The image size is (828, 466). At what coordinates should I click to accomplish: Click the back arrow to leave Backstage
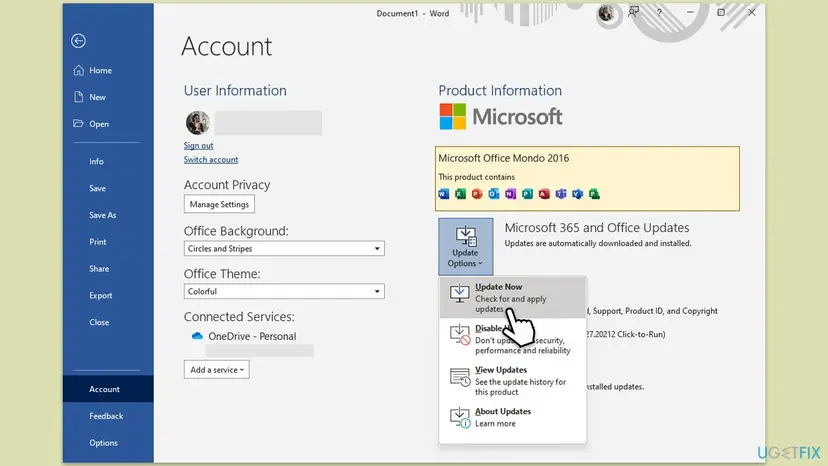point(78,41)
